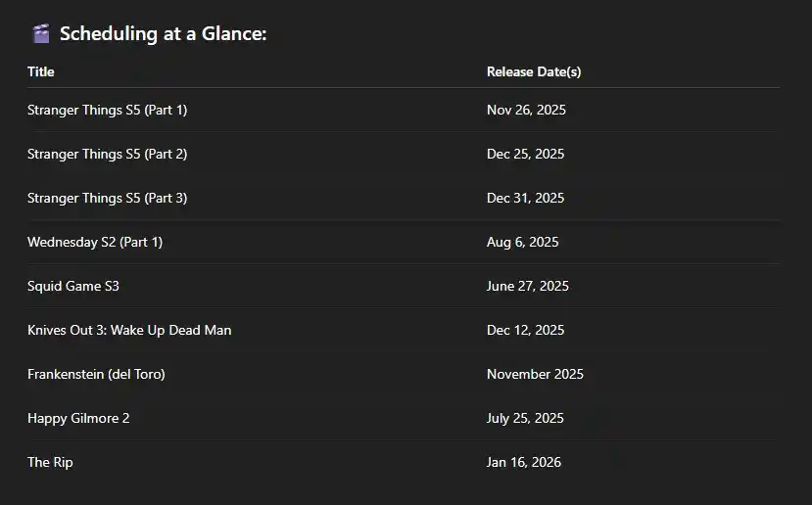Click Wednesday S2 (Part 1) title

[x=95, y=242]
